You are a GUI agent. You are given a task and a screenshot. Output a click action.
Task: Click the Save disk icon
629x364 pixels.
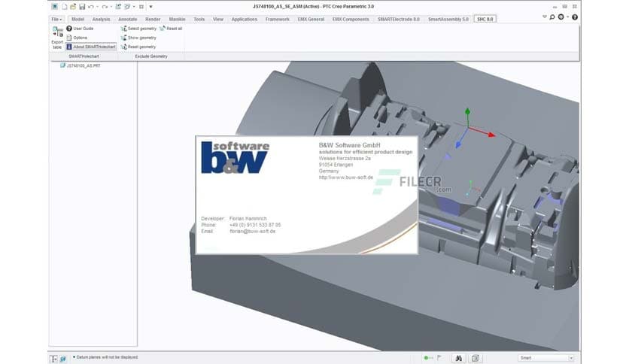(82, 7)
